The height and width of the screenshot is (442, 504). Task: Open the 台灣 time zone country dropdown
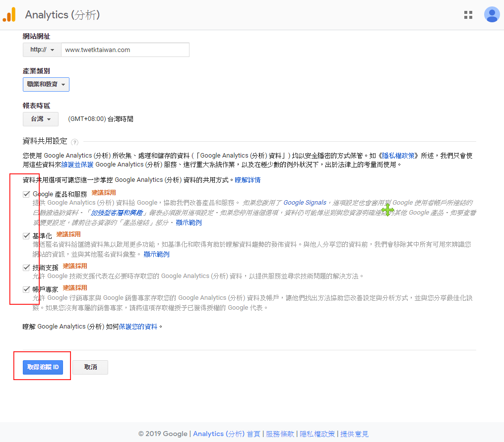41,119
